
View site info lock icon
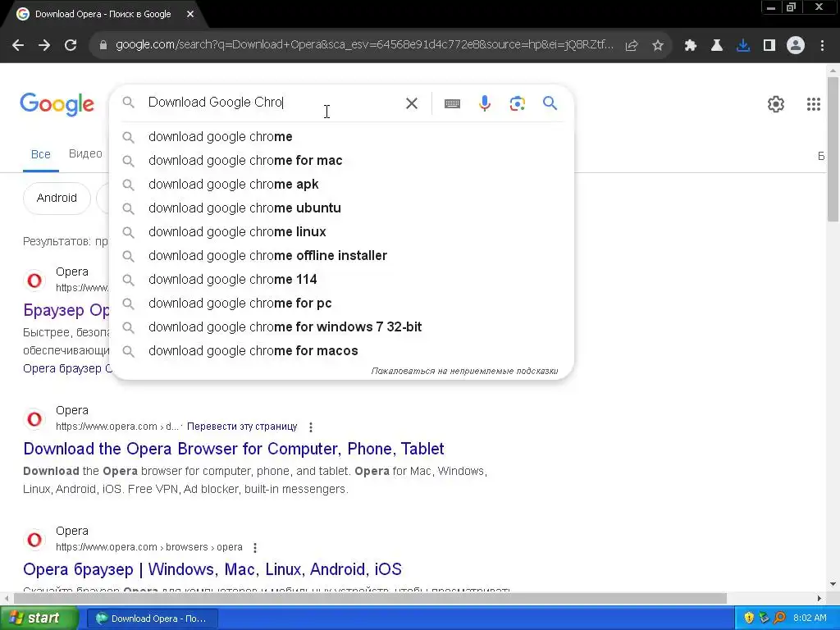[x=103, y=46]
